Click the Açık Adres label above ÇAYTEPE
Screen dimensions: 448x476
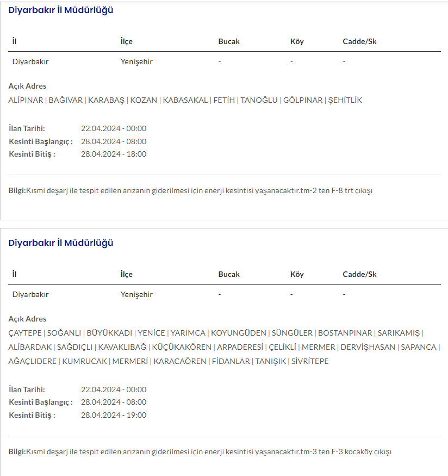28,319
